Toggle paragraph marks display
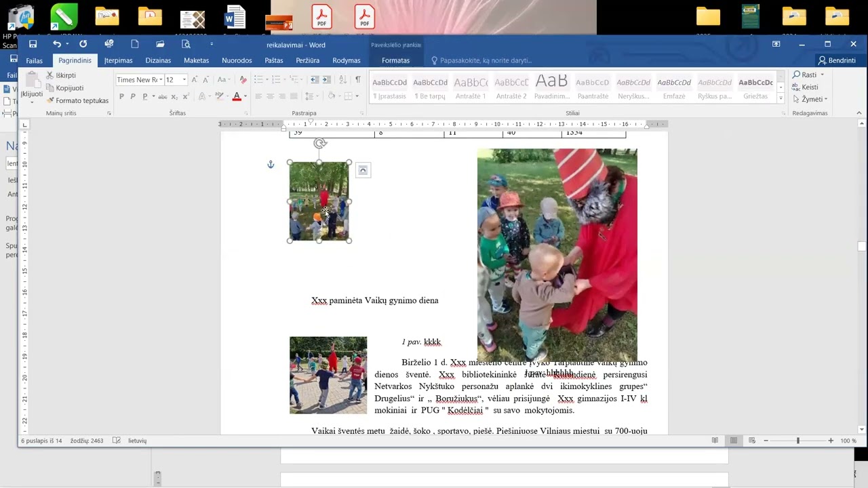This screenshot has height=488, width=868. coord(358,79)
